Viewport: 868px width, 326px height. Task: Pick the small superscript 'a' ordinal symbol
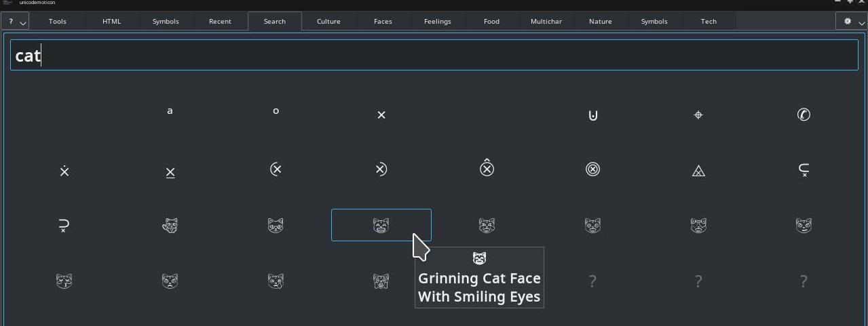pos(170,111)
